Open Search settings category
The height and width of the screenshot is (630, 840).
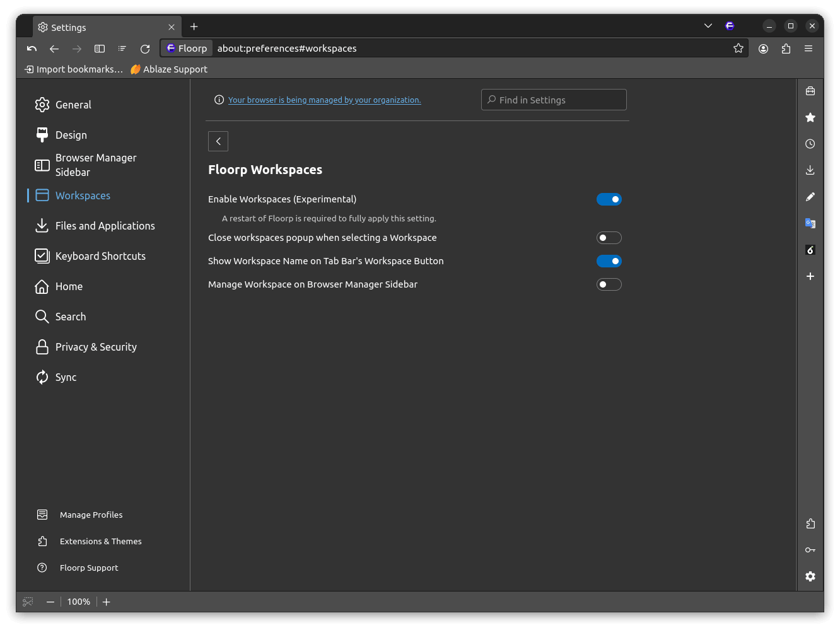104,317
